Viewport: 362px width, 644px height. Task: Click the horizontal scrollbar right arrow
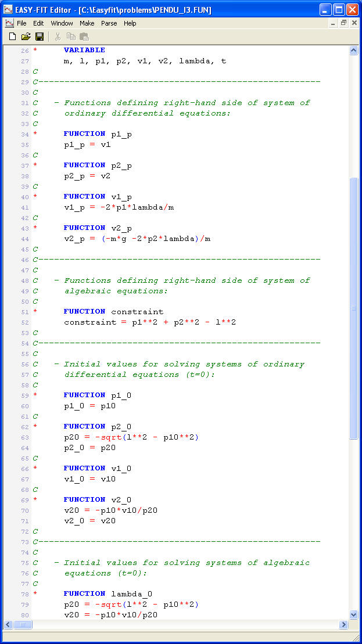point(343,624)
